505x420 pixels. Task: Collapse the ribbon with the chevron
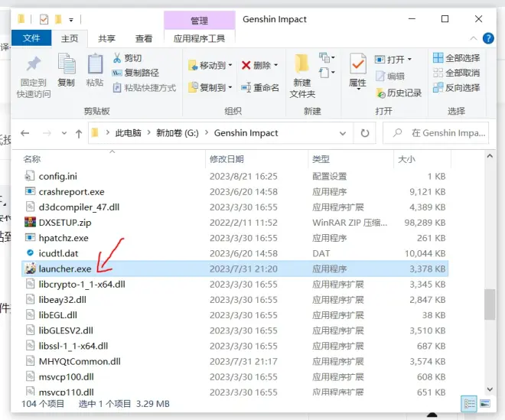click(474, 38)
